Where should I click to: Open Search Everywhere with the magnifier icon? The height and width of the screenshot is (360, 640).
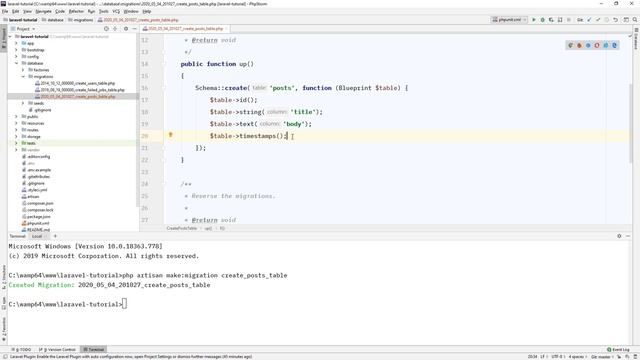pos(635,20)
